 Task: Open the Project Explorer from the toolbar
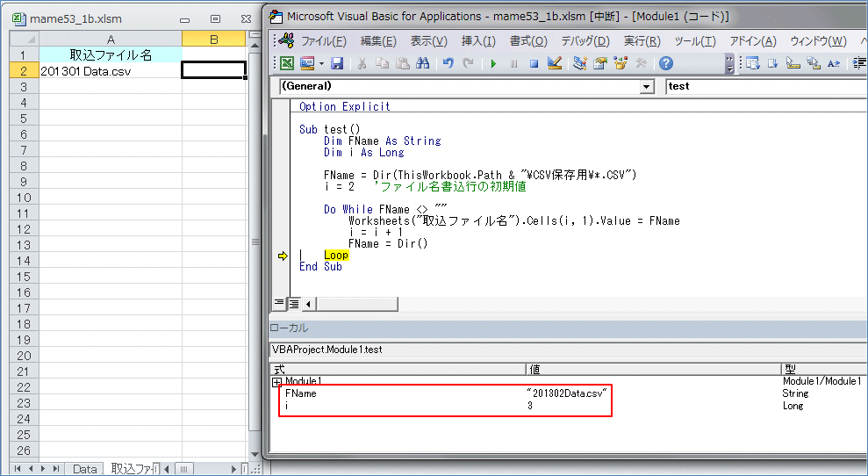tap(580, 63)
